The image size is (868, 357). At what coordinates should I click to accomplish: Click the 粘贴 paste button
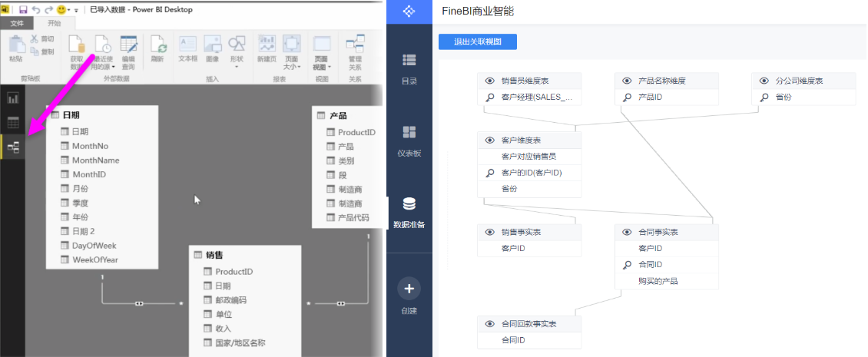[16, 48]
